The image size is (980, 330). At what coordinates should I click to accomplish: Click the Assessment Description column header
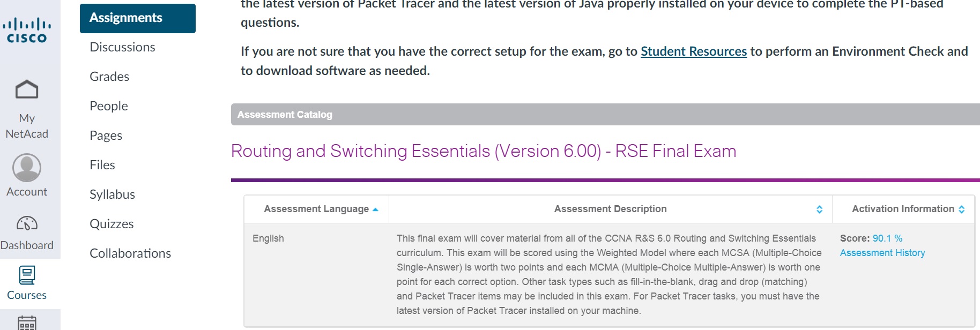(x=611, y=209)
